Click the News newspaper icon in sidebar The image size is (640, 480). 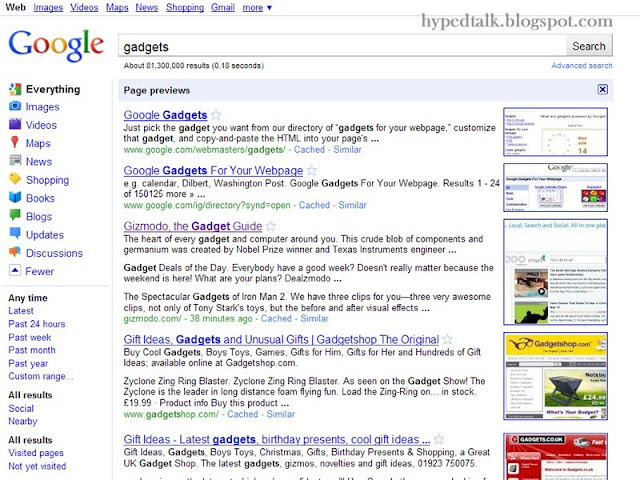(15, 160)
